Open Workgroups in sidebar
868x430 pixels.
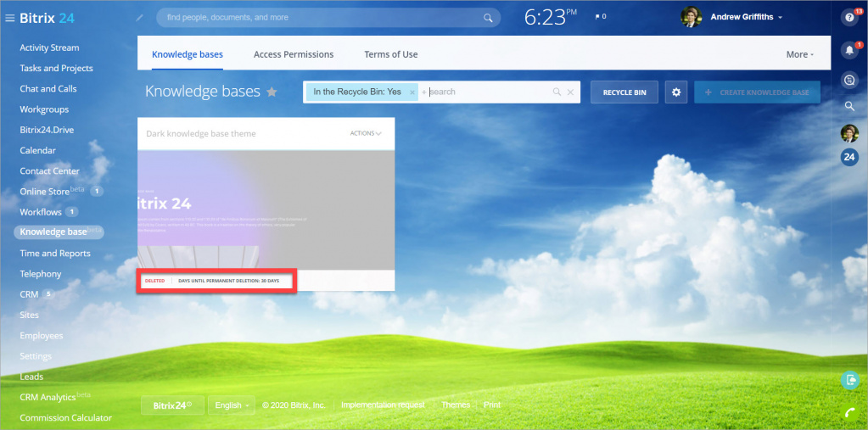pyautogui.click(x=44, y=109)
